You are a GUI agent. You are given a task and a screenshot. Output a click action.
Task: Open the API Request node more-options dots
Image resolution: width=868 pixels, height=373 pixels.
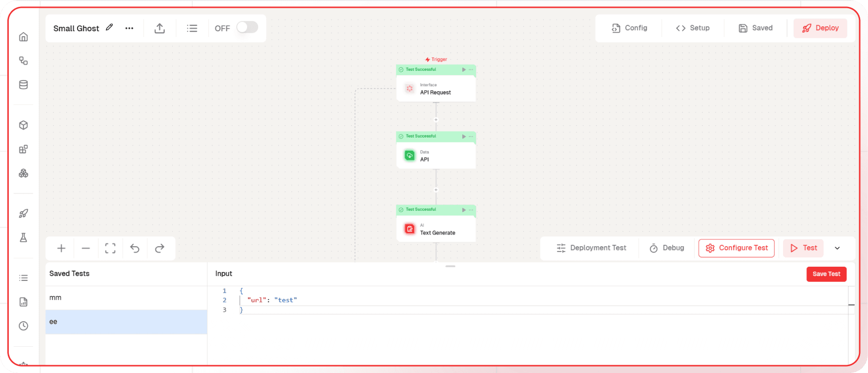[x=471, y=70]
